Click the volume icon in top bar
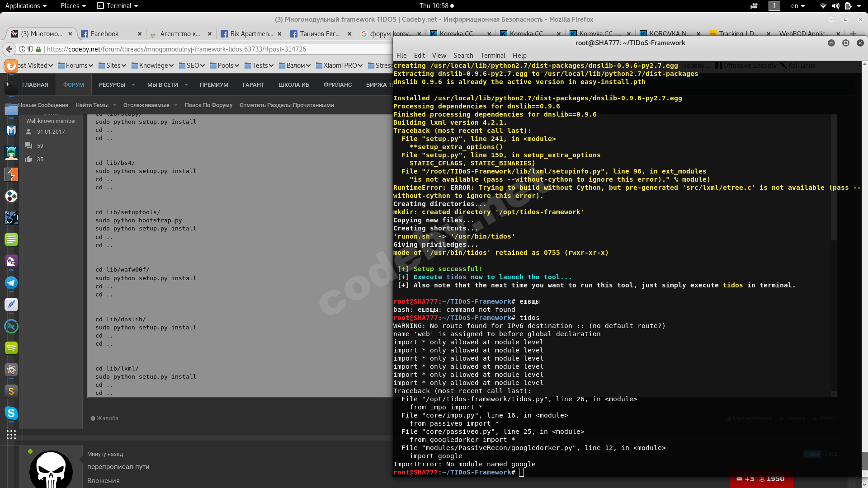 (x=835, y=6)
